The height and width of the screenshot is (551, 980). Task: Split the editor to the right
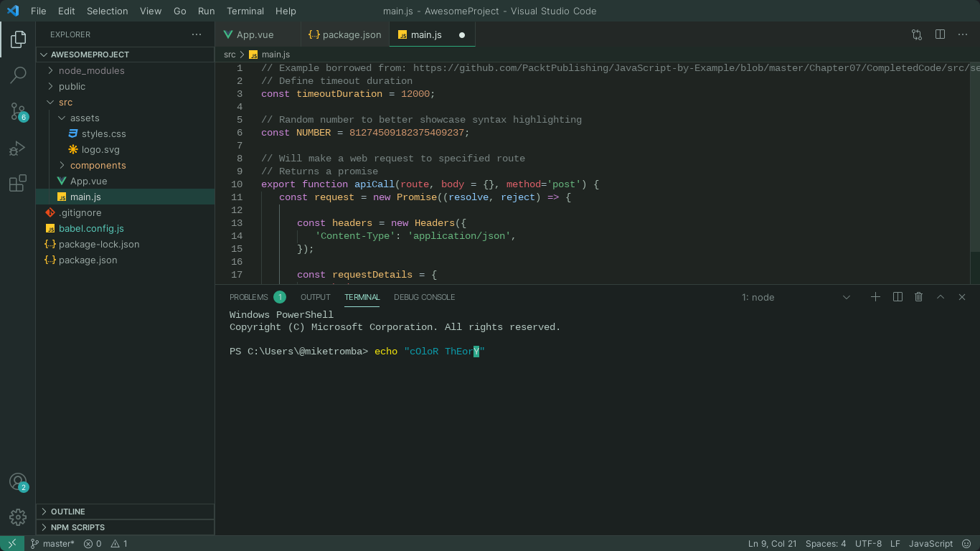coord(940,34)
